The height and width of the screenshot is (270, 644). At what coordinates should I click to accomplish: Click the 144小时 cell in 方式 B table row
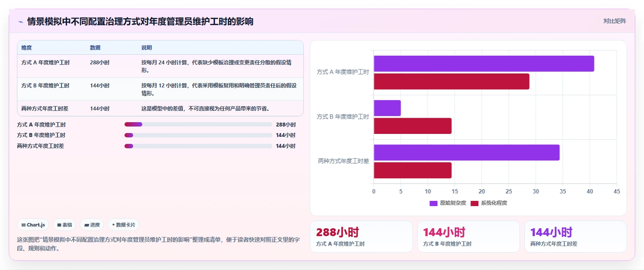[x=100, y=86]
